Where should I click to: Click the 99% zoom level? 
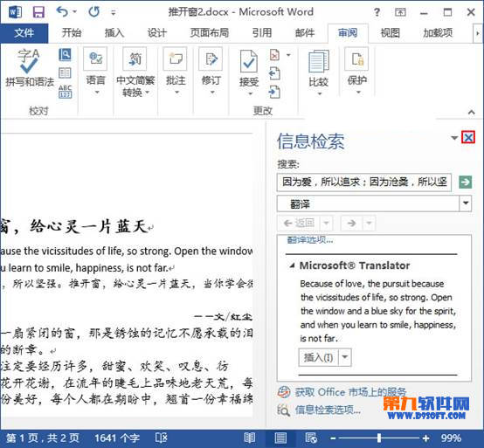[x=451, y=438]
